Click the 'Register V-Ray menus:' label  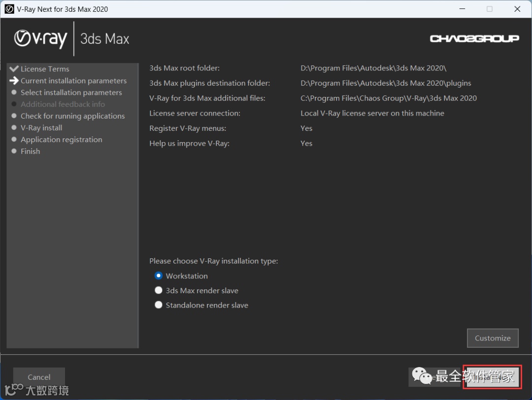(188, 128)
